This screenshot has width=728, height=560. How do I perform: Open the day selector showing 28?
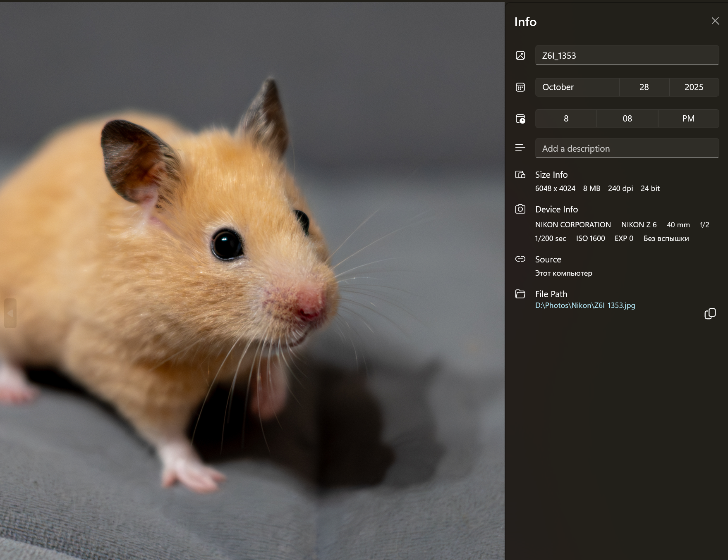644,87
